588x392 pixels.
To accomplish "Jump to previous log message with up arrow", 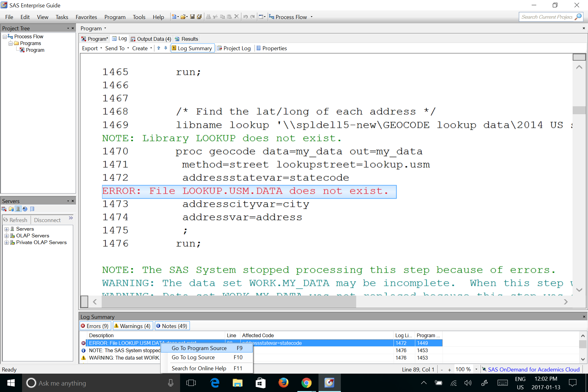I will (159, 48).
